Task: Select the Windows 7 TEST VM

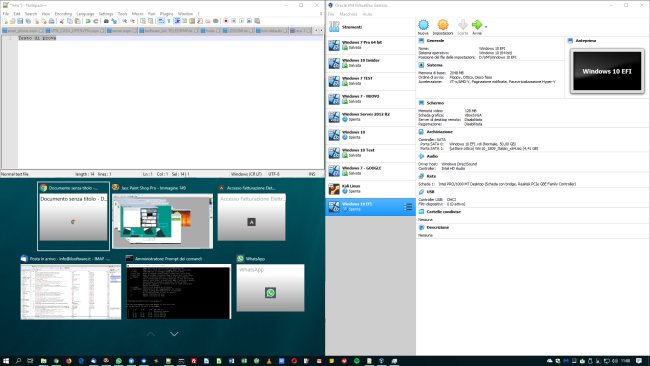Action: (x=371, y=81)
